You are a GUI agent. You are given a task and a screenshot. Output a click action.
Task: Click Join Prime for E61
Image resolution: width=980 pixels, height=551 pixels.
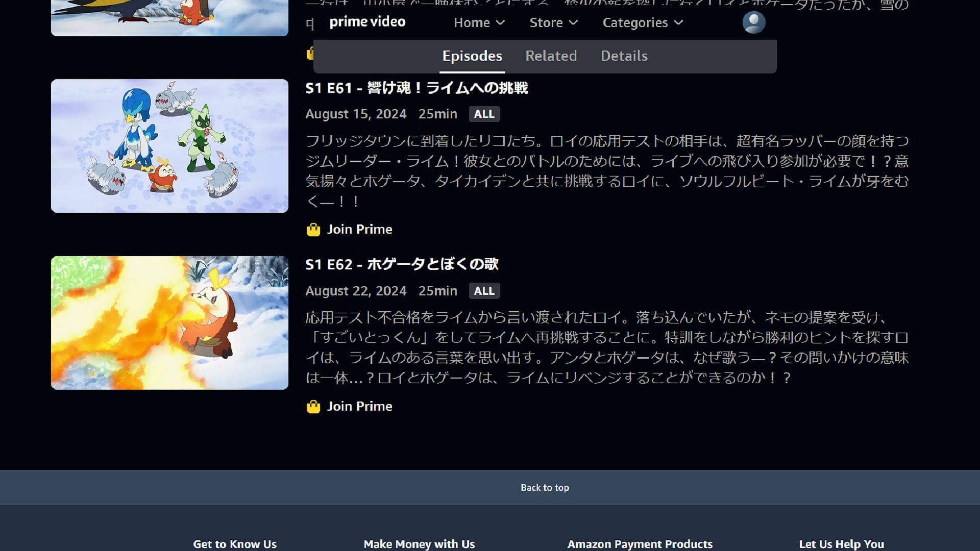[x=349, y=229]
